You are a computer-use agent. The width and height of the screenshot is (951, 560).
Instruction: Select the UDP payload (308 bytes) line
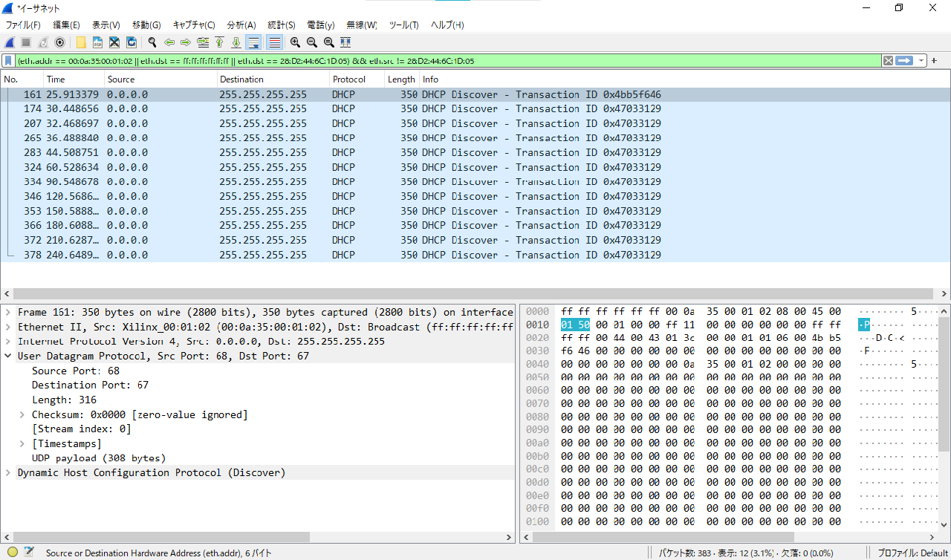(x=99, y=458)
